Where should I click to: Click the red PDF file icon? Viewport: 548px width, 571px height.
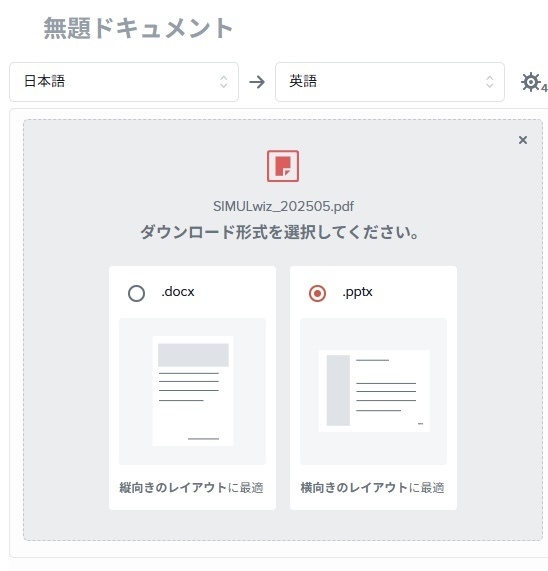[x=283, y=166]
